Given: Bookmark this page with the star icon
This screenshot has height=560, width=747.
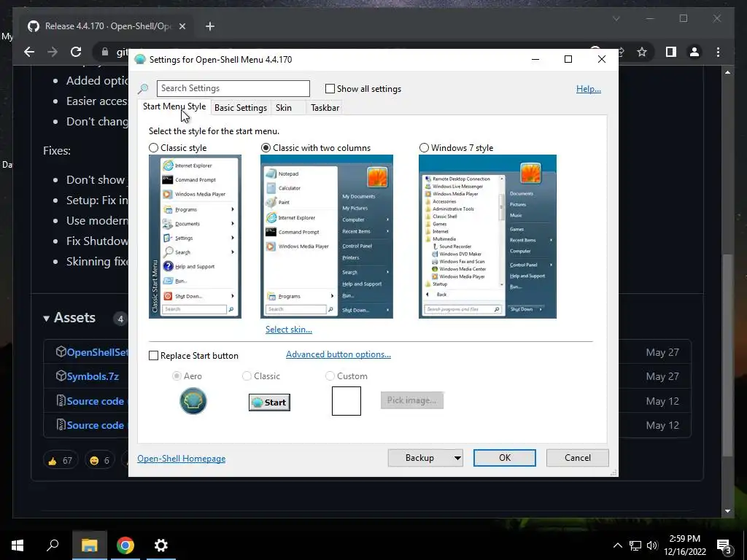Looking at the screenshot, I should (642, 52).
